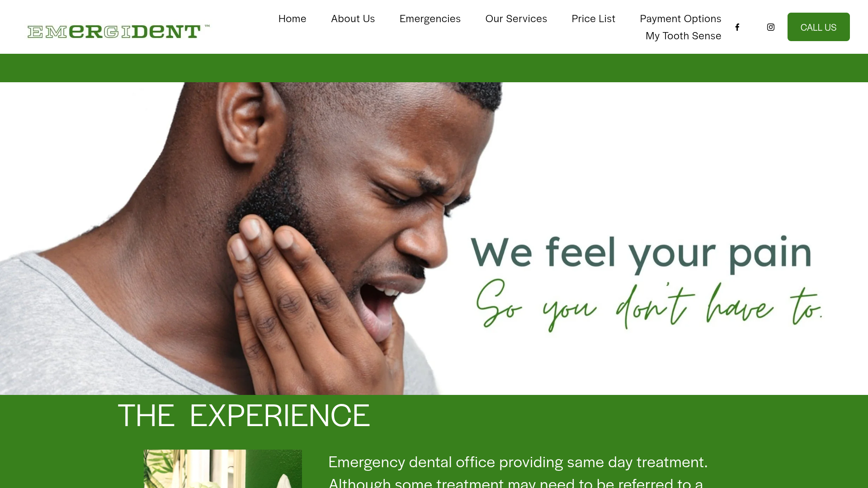Open the dental office photo thumbnail

coord(223,469)
